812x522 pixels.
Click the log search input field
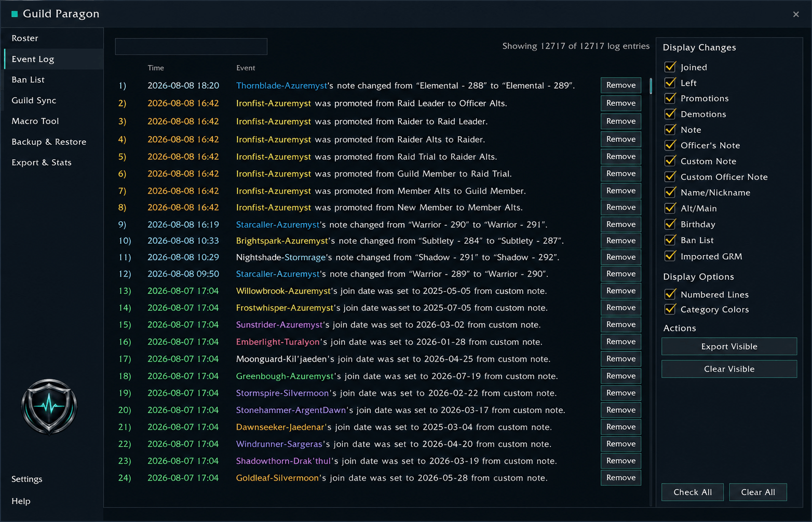tap(191, 46)
